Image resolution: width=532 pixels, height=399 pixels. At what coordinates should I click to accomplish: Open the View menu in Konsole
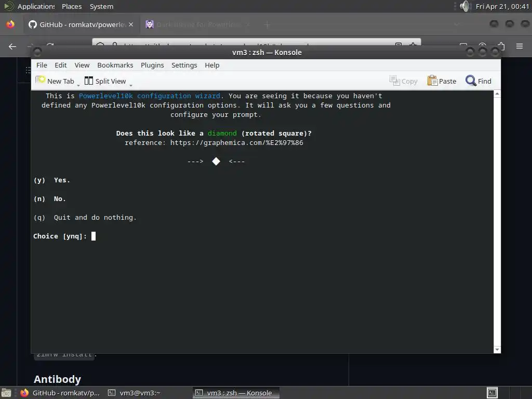[82, 65]
